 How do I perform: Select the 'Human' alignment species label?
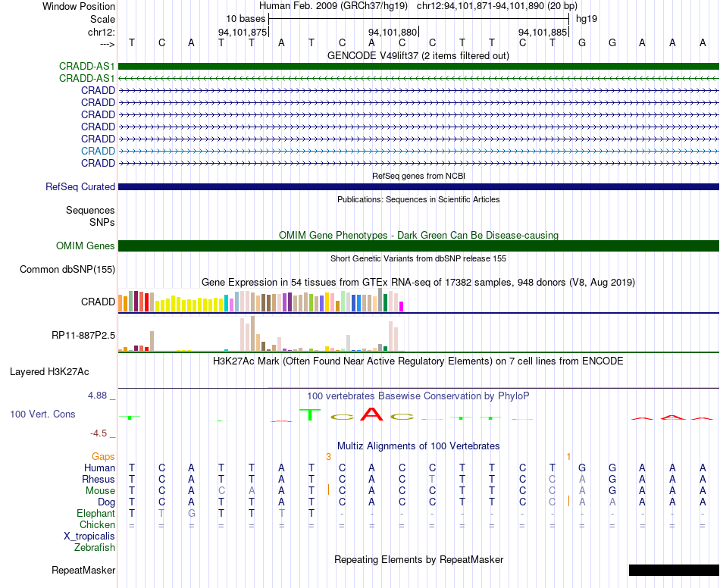[x=99, y=468]
